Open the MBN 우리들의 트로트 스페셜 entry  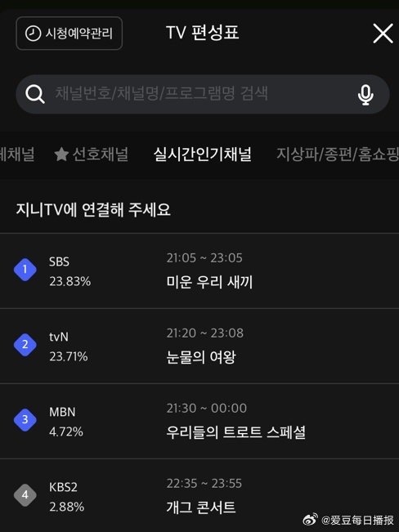point(199,422)
